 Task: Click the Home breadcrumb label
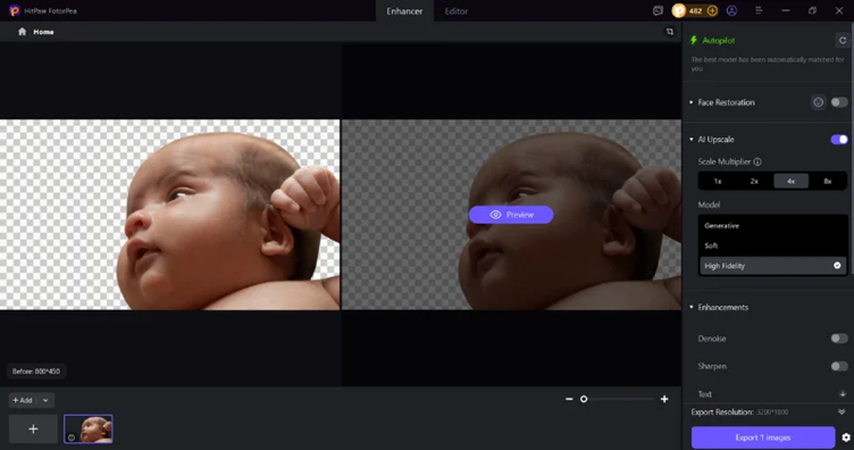44,32
